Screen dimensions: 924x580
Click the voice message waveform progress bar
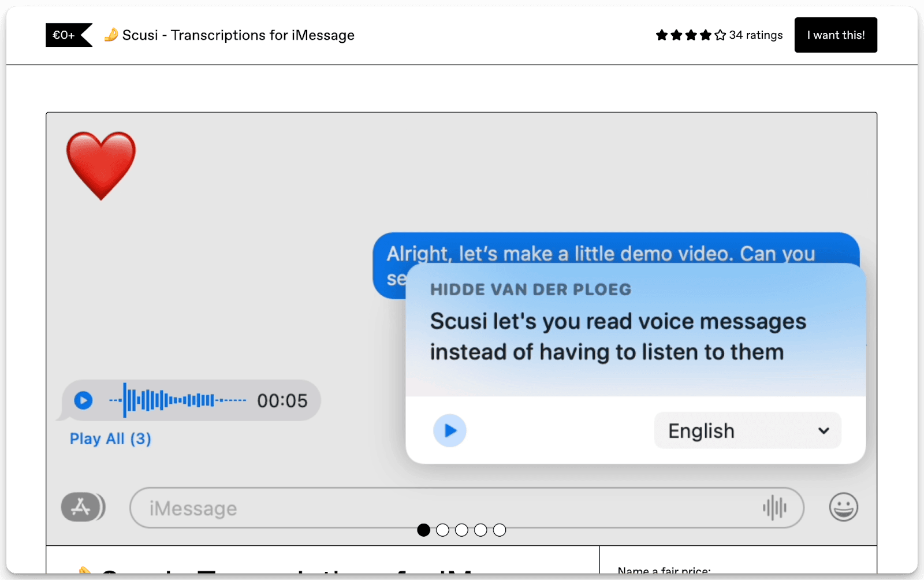point(179,399)
